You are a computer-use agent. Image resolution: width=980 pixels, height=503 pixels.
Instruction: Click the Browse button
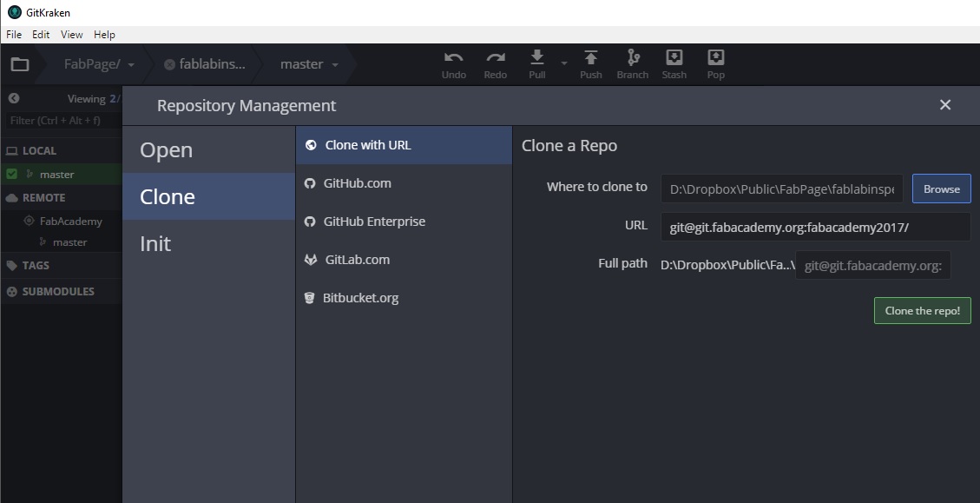tap(941, 189)
